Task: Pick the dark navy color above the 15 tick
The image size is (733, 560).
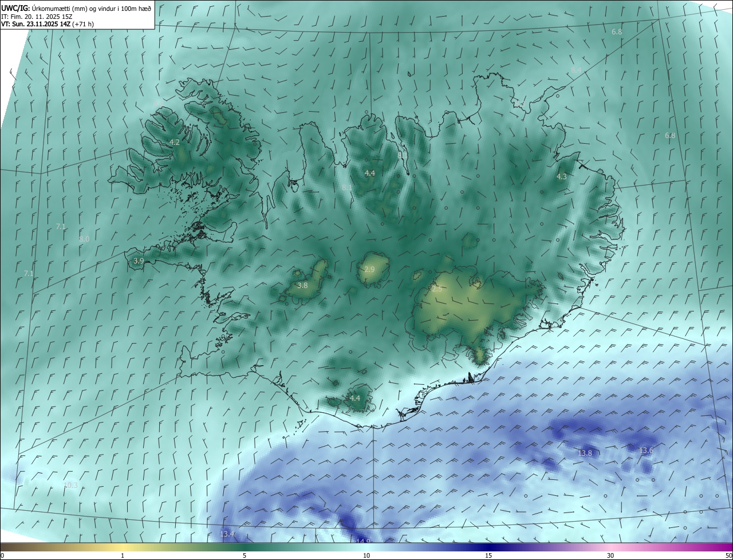Action: 488,547
